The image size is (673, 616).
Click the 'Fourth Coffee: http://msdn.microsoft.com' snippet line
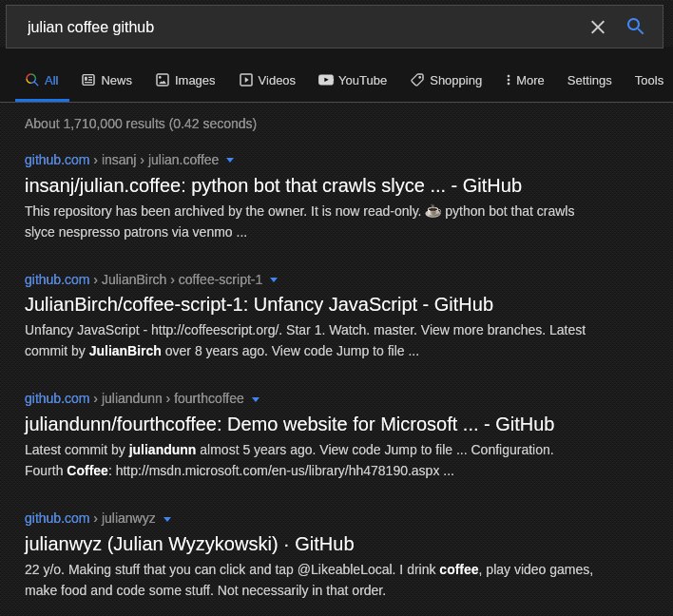(x=240, y=471)
